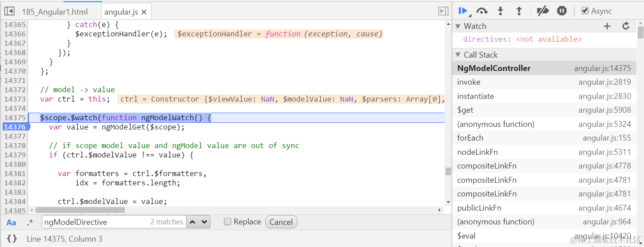
Task: Enable the Replace checkbox
Action: click(227, 221)
